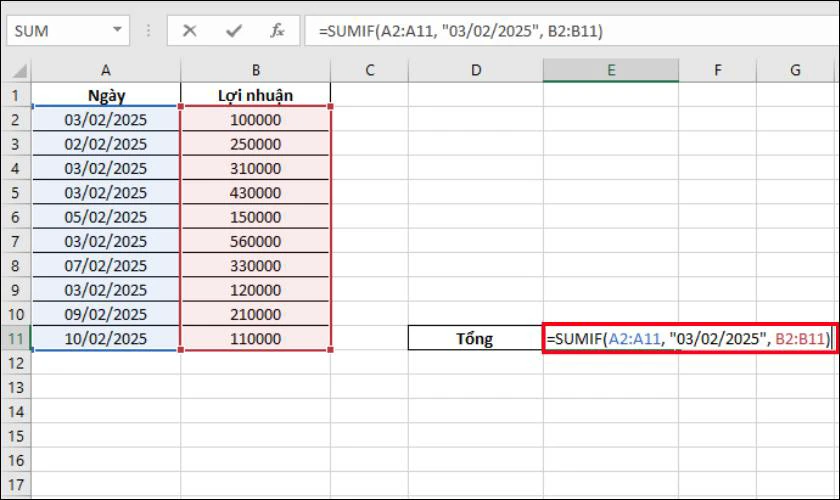The width and height of the screenshot is (840, 500).
Task: Click the formula bar options dots
Action: [148, 31]
